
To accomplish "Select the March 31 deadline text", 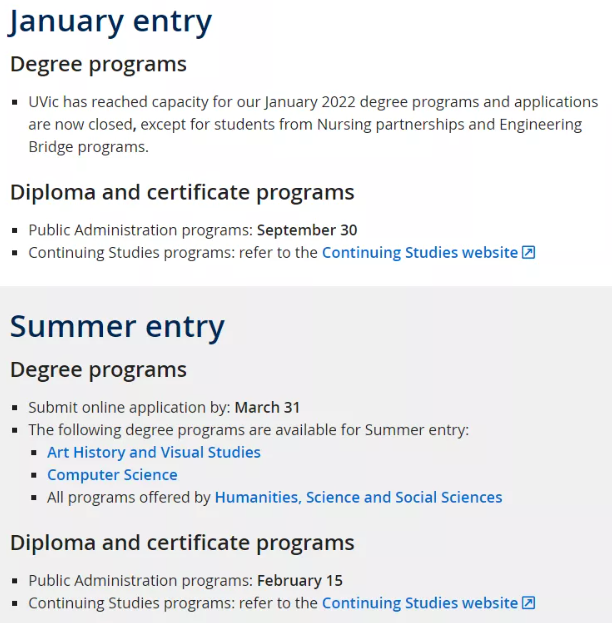I will 267,408.
